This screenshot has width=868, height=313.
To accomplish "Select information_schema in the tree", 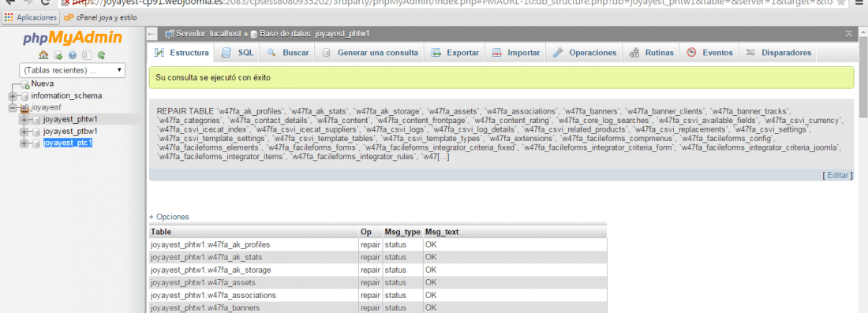I will pyautogui.click(x=66, y=95).
